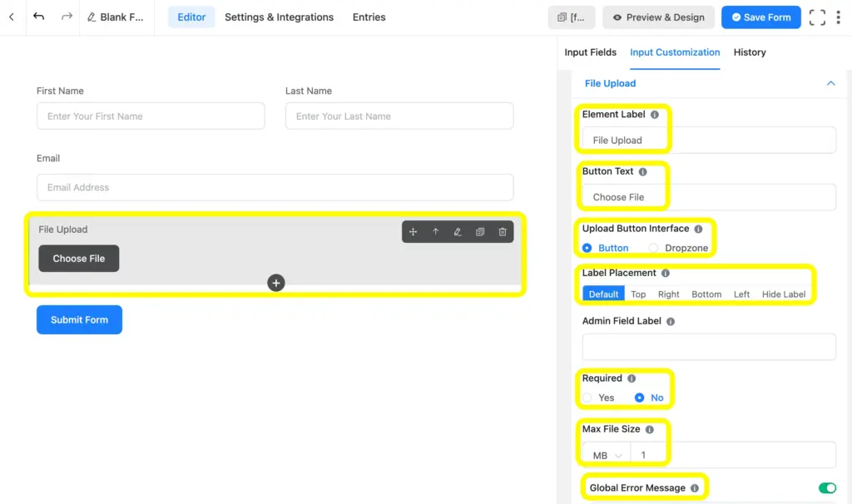The image size is (852, 504).
Task: Undo the last editor change
Action: pyautogui.click(x=38, y=17)
